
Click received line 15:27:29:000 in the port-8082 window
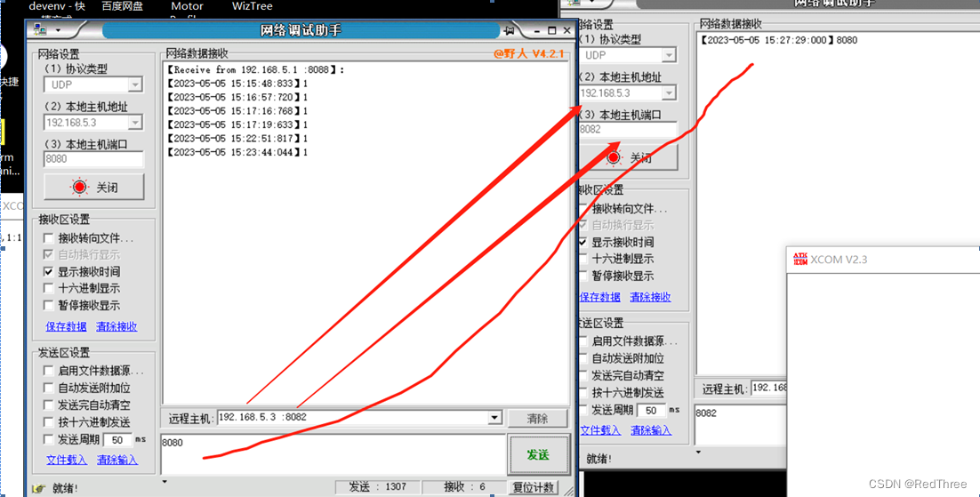point(779,40)
